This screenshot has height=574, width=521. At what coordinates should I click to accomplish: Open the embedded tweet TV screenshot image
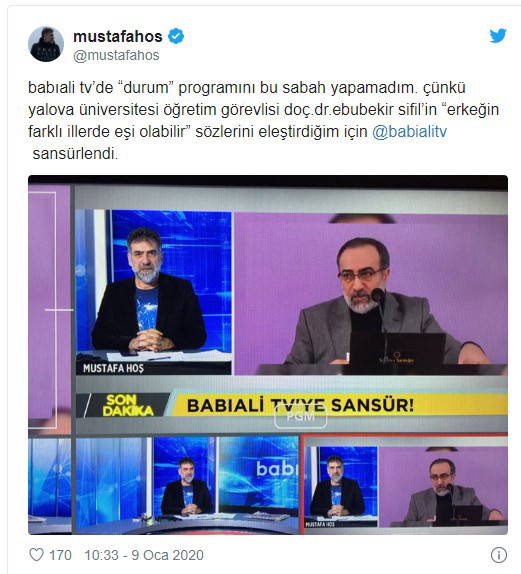click(268, 355)
